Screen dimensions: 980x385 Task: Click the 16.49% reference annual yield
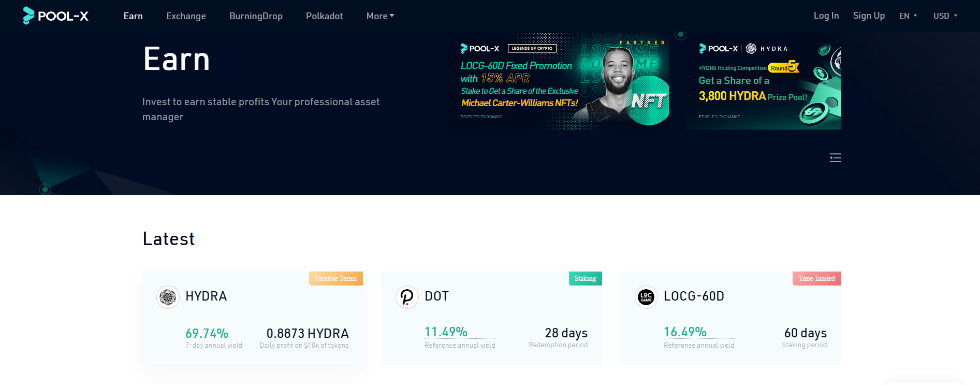click(x=685, y=332)
